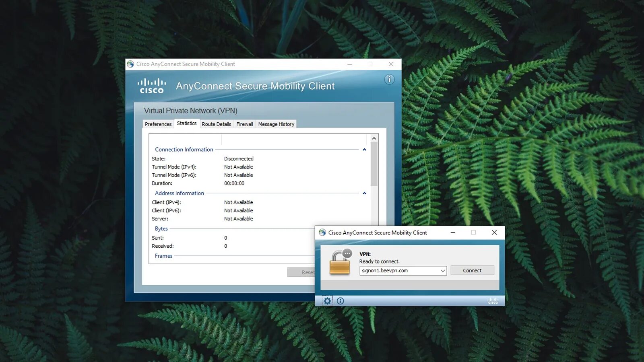Click the Reset button in statistics window
This screenshot has height=362, width=644.
[301, 272]
